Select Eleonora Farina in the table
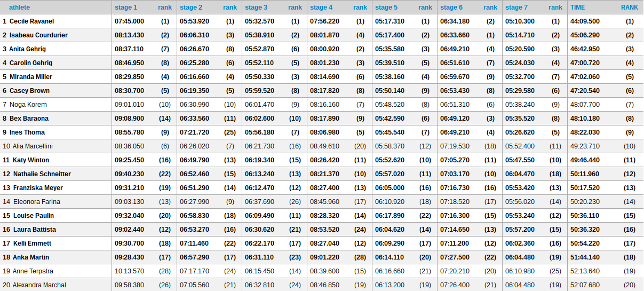The height and width of the screenshot is (291, 644). 36,202
